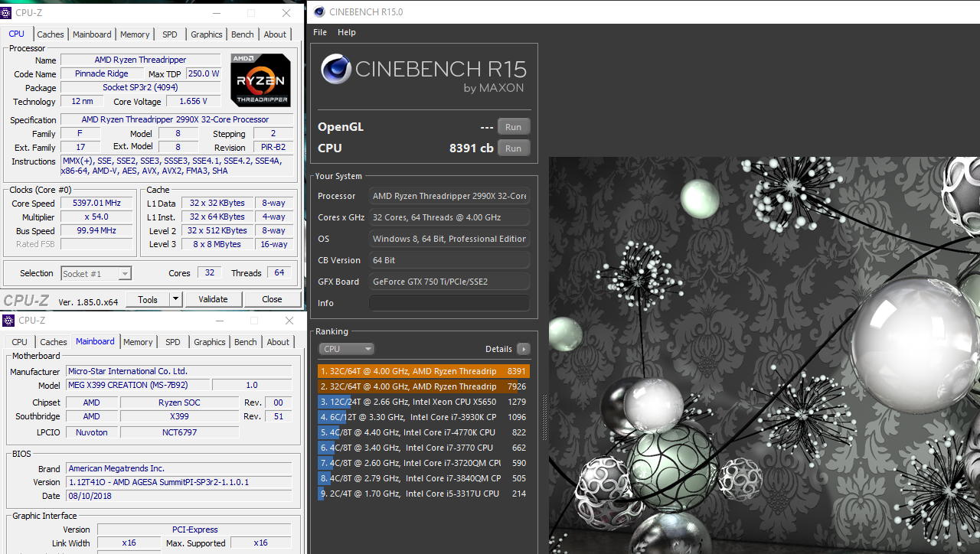The width and height of the screenshot is (980, 554).
Task: Click the CPU-Z icon in Mainboard window title bar
Action: (8, 321)
